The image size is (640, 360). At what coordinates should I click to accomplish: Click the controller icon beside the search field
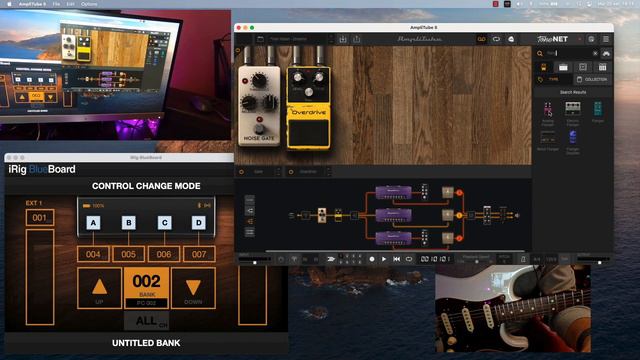pyautogui.click(x=606, y=53)
